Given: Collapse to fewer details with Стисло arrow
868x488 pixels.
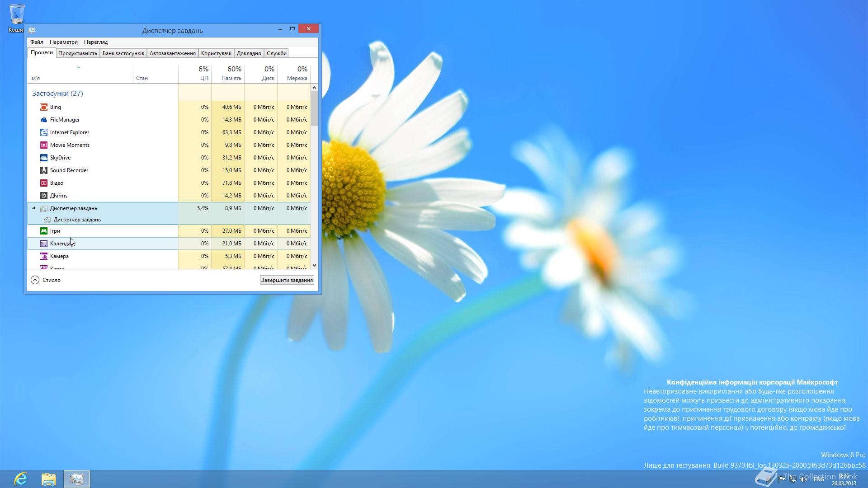Looking at the screenshot, I should click(35, 280).
